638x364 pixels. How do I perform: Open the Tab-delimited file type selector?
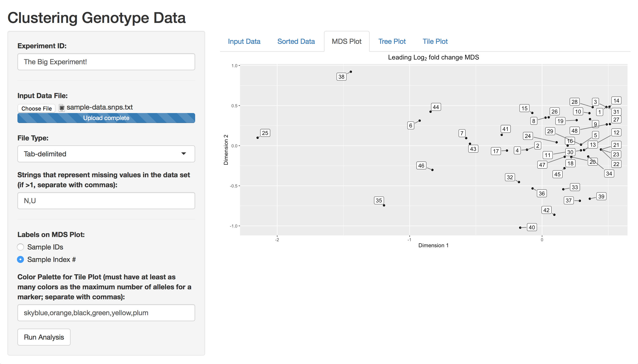coord(106,154)
